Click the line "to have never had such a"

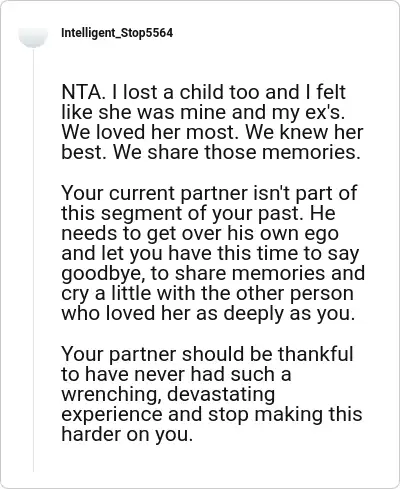pos(176,374)
